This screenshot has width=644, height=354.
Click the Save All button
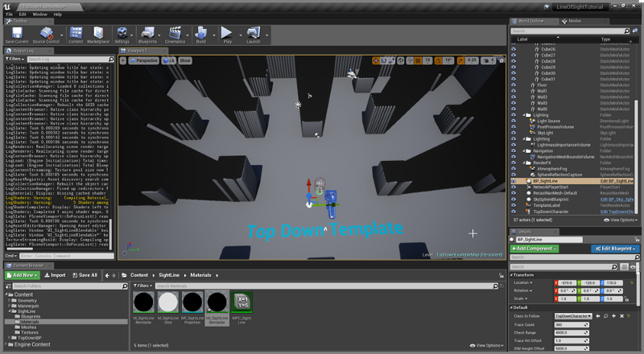tap(85, 275)
